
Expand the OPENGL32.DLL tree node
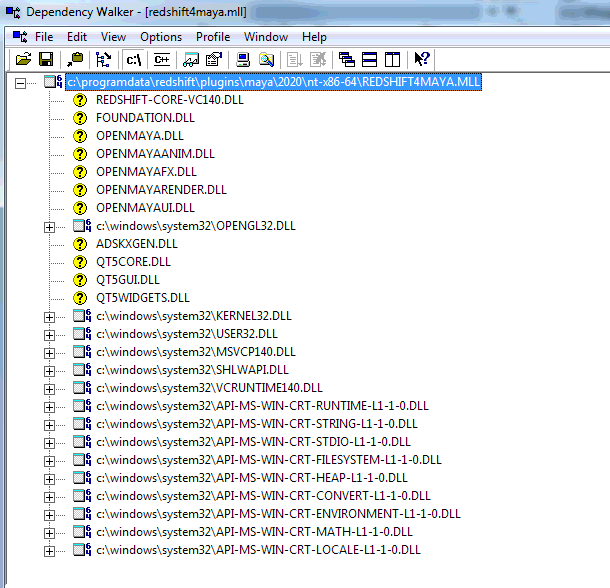49,227
